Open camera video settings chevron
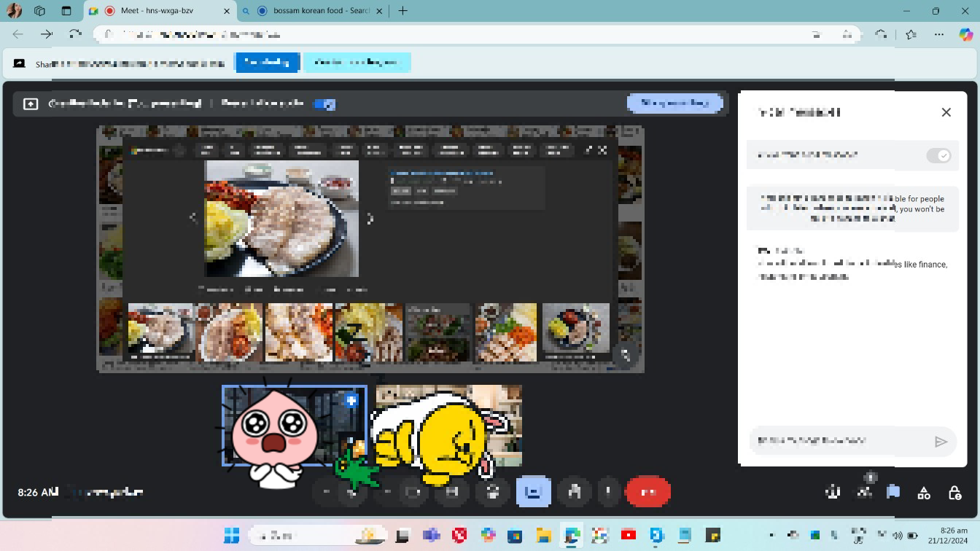The width and height of the screenshot is (980, 551). 387,492
